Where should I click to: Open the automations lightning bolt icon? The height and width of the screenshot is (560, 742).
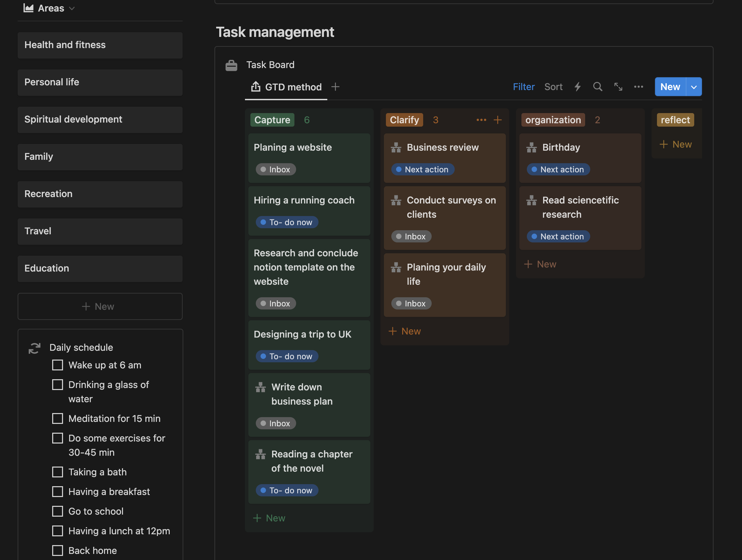point(578,87)
